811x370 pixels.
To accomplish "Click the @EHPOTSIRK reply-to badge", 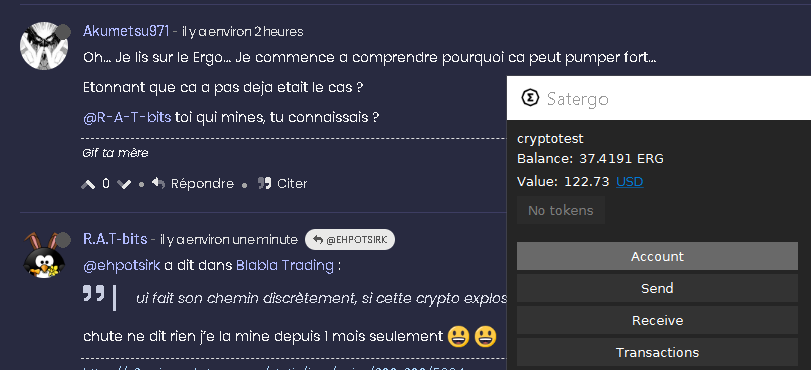I will tap(350, 240).
